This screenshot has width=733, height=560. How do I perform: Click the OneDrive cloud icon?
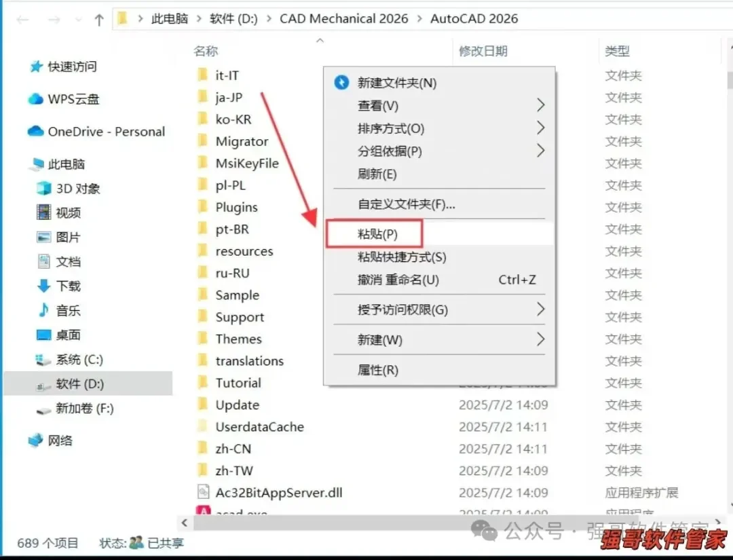[x=35, y=132]
